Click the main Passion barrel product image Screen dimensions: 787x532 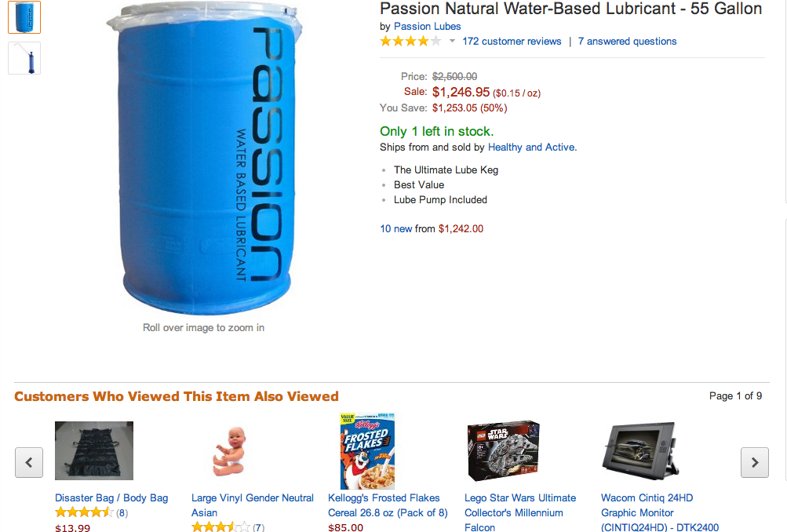pos(204,158)
